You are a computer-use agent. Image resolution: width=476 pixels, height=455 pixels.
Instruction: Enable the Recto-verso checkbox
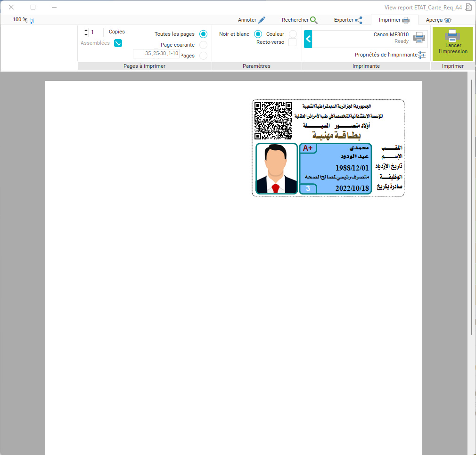[293, 42]
